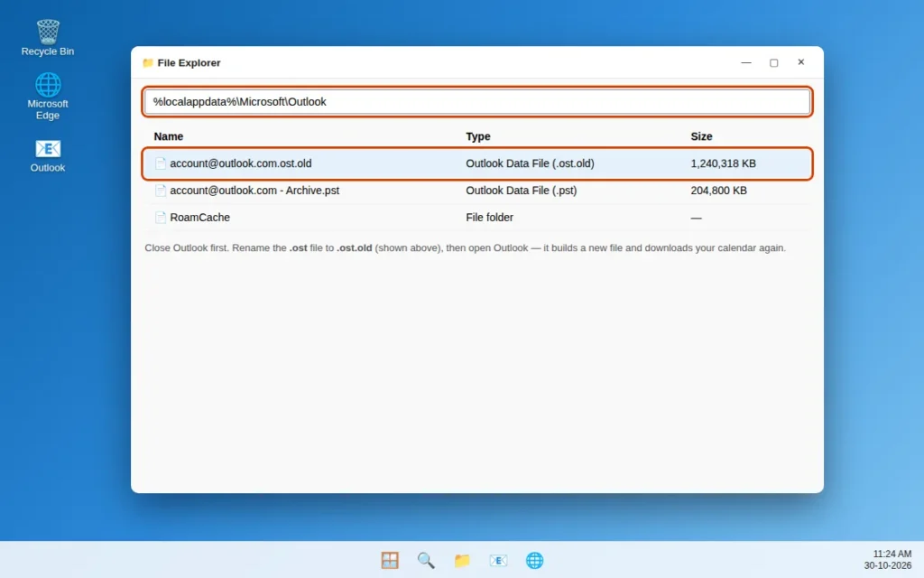Screen dimensions: 924x578
Task: Maximize the File Explorer window
Action: coord(773,62)
